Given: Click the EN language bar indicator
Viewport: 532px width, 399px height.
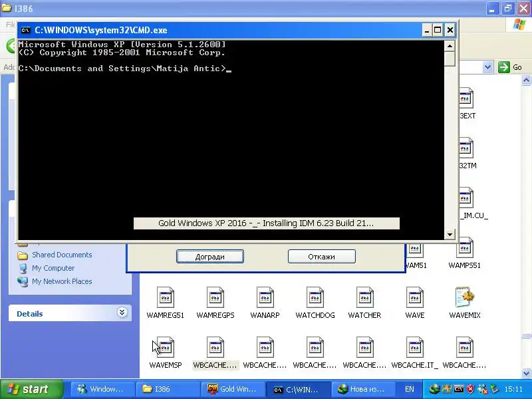Looking at the screenshot, I should [410, 389].
